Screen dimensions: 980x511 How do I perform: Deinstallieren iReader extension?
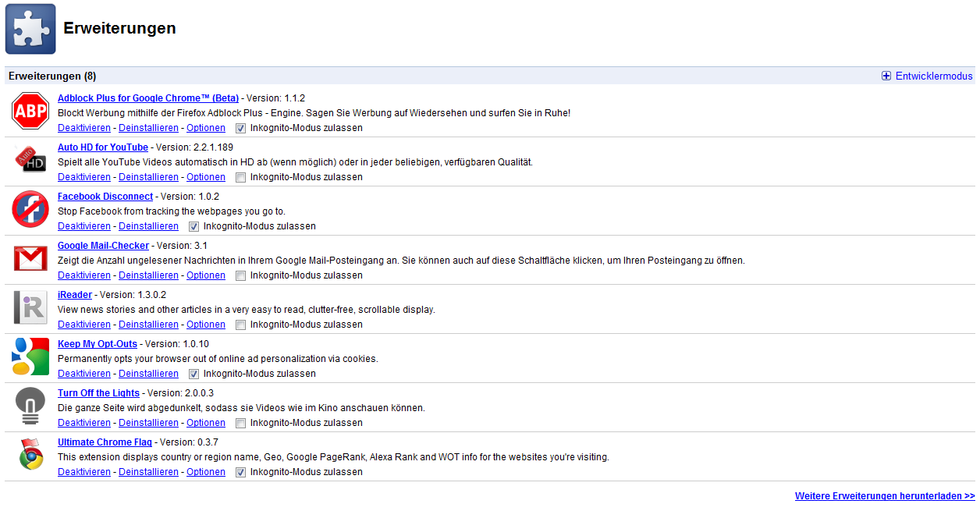point(148,325)
